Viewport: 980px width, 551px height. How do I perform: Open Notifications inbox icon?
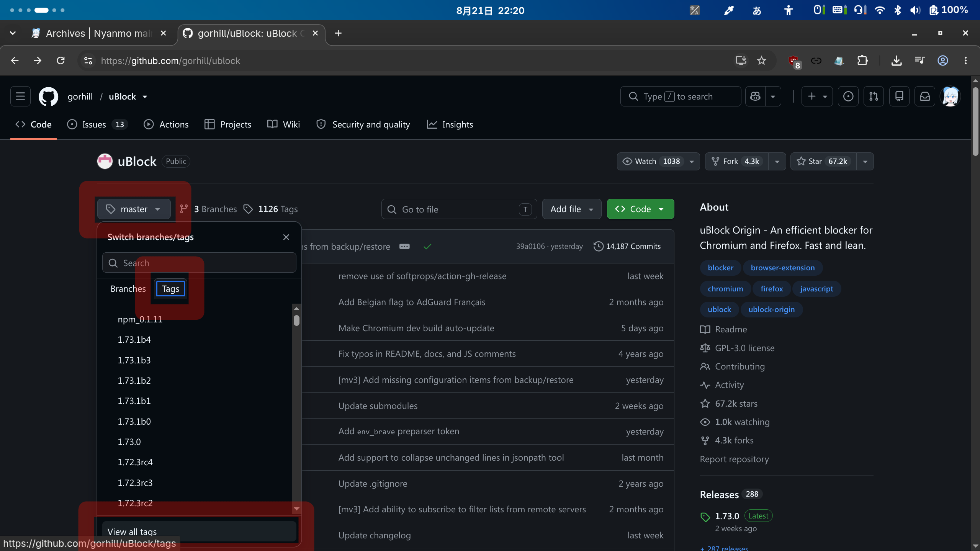pyautogui.click(x=925, y=96)
